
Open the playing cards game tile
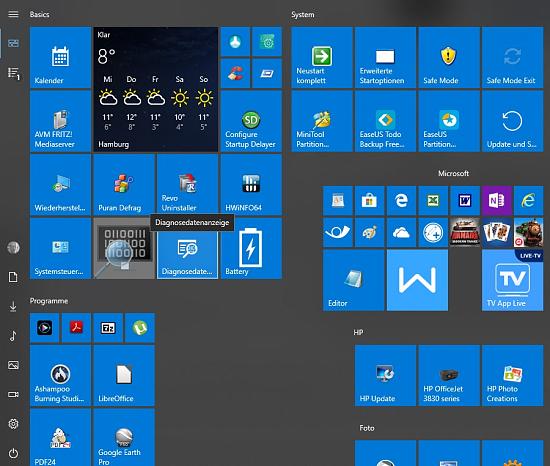[x=497, y=232]
